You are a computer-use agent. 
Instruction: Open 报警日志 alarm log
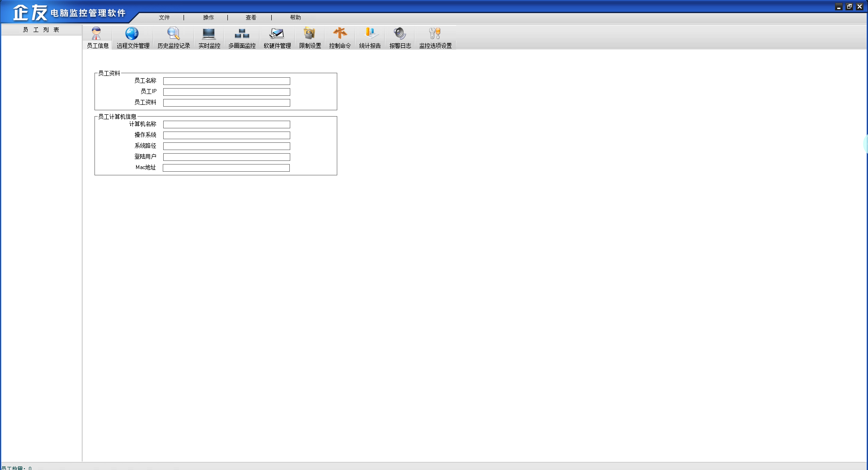click(x=400, y=38)
